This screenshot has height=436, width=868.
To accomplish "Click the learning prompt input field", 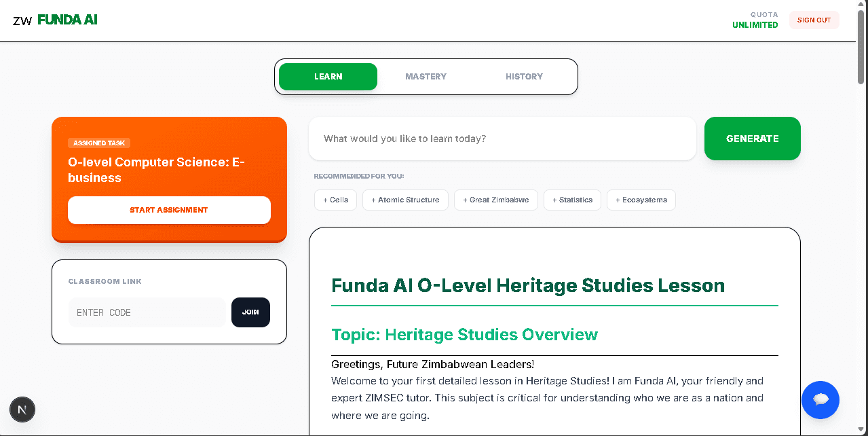I will pyautogui.click(x=502, y=139).
